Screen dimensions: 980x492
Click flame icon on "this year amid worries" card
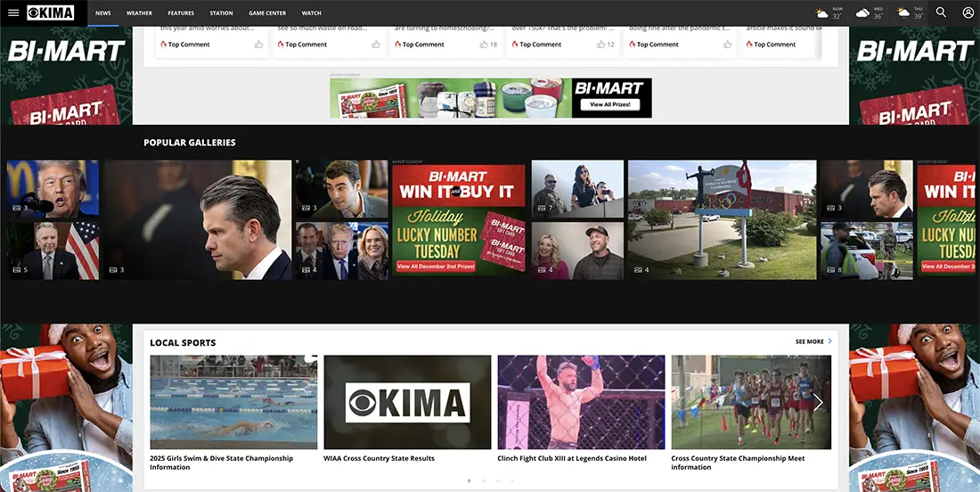pos(164,45)
